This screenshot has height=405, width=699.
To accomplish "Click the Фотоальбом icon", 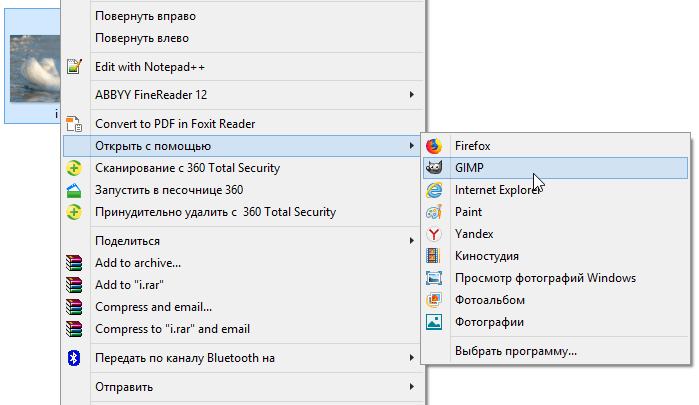I will click(434, 300).
